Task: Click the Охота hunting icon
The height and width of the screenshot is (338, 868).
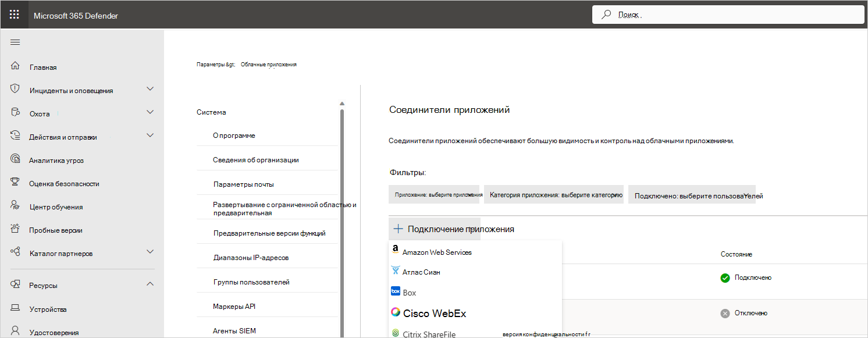Action: click(16, 113)
